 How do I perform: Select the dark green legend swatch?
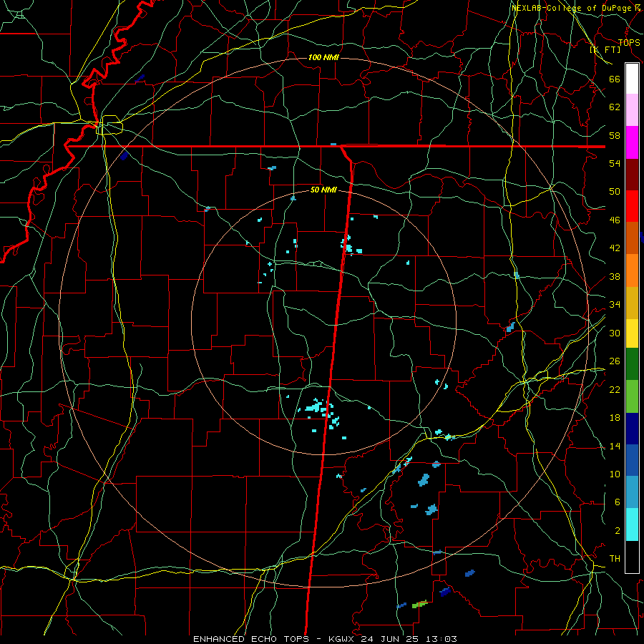click(632, 364)
